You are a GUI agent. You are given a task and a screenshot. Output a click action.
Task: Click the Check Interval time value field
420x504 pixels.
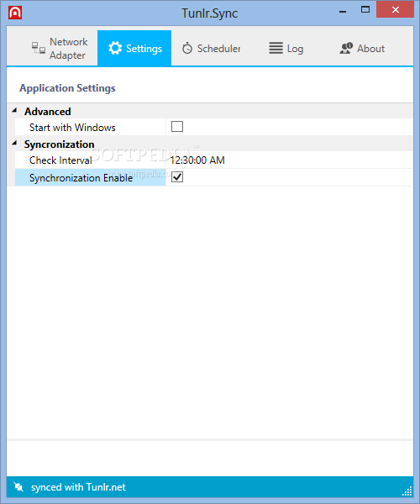pyautogui.click(x=289, y=160)
